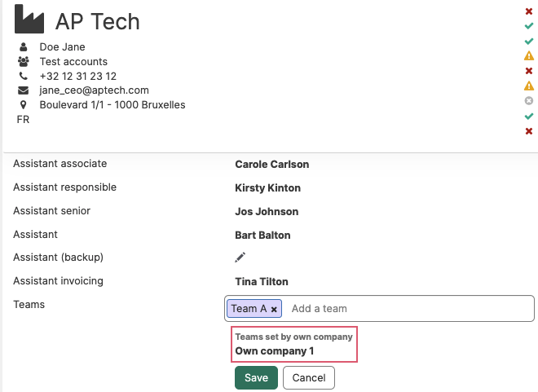Click the Assistant invoicing label
This screenshot has width=538, height=392.
pos(59,281)
